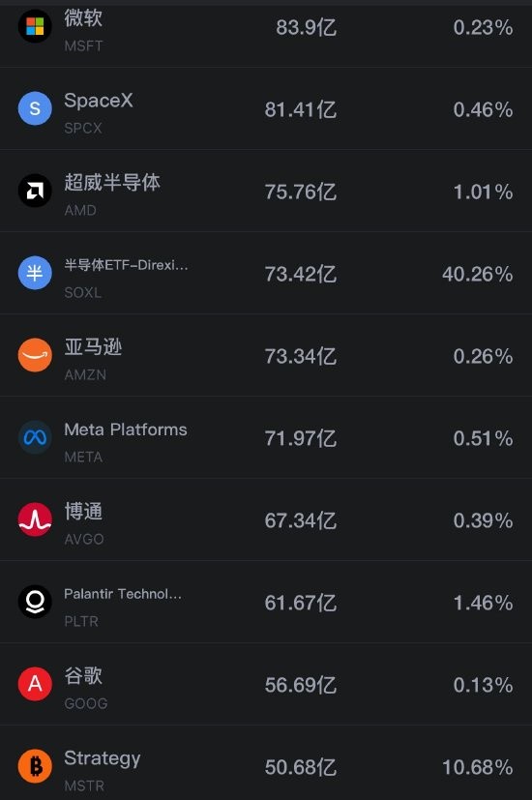Select the 40.26% value for SOXL
This screenshot has height=800, width=532.
(478, 275)
